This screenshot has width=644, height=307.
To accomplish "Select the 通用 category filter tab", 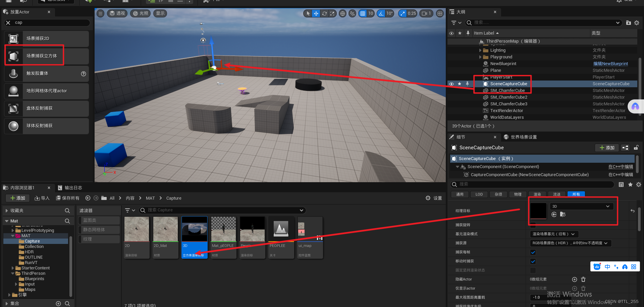I will (x=460, y=194).
